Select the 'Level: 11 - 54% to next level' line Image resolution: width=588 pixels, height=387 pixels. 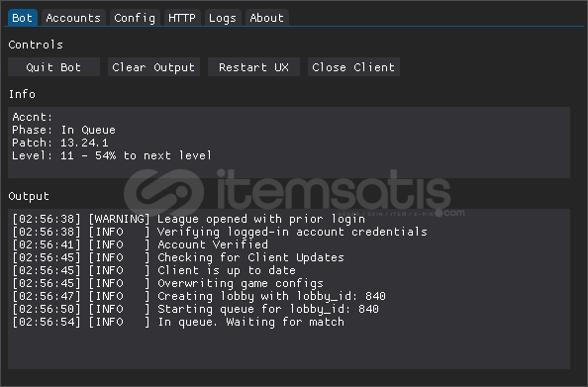pyautogui.click(x=112, y=155)
